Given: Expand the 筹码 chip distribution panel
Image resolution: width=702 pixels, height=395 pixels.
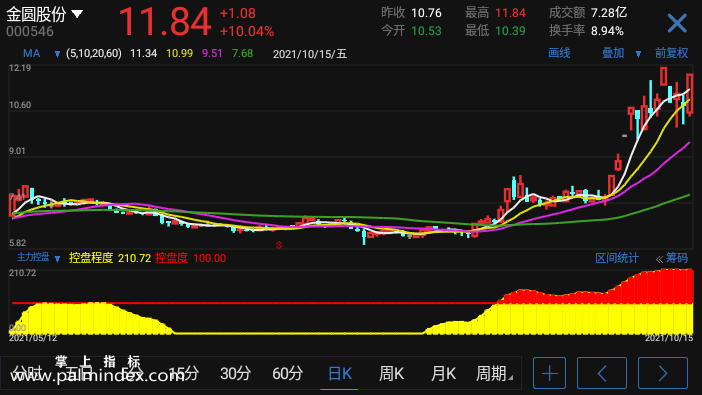Looking at the screenshot, I should pyautogui.click(x=672, y=258).
